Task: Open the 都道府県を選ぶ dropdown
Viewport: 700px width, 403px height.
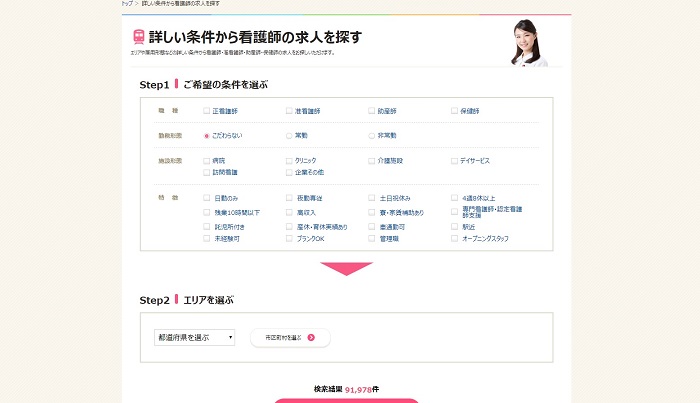Action: [x=194, y=338]
